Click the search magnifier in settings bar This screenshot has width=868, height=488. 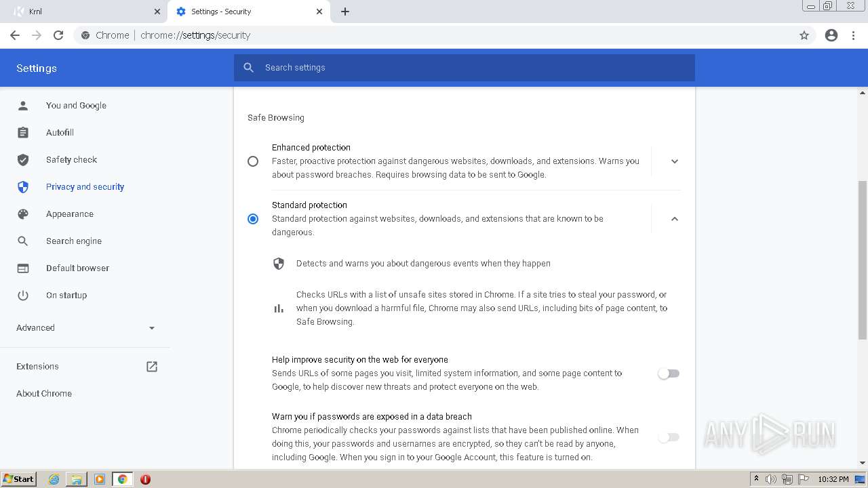coord(249,68)
